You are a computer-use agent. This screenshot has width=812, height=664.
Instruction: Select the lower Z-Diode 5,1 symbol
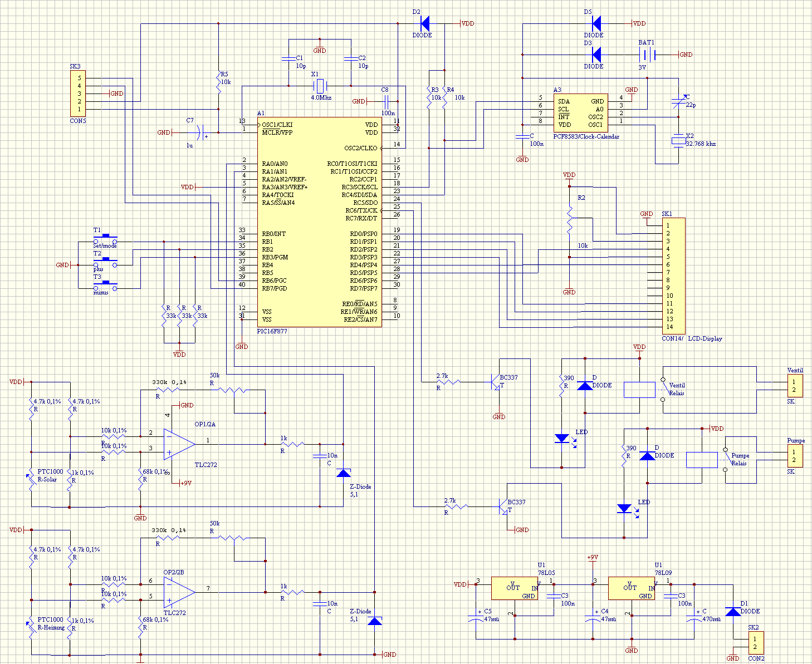coord(374,621)
